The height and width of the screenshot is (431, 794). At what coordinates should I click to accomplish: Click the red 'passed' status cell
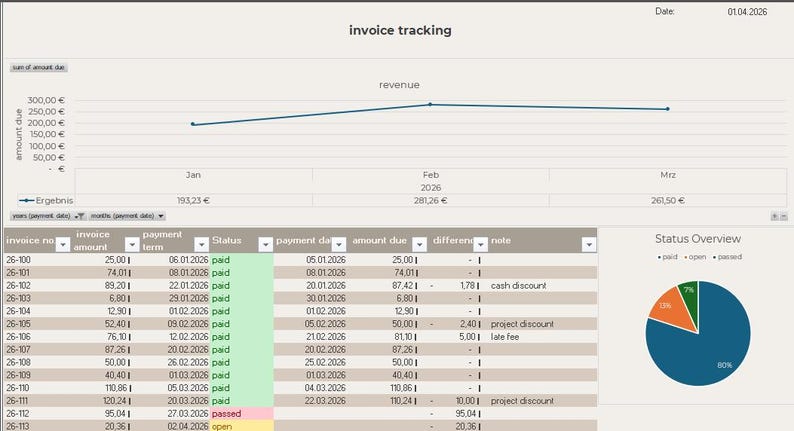coord(242,413)
